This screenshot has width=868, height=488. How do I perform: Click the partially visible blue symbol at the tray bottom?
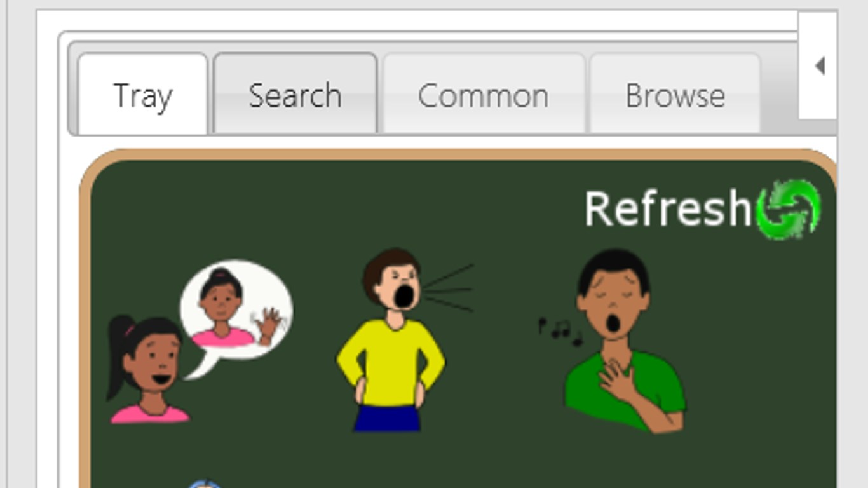[x=205, y=484]
